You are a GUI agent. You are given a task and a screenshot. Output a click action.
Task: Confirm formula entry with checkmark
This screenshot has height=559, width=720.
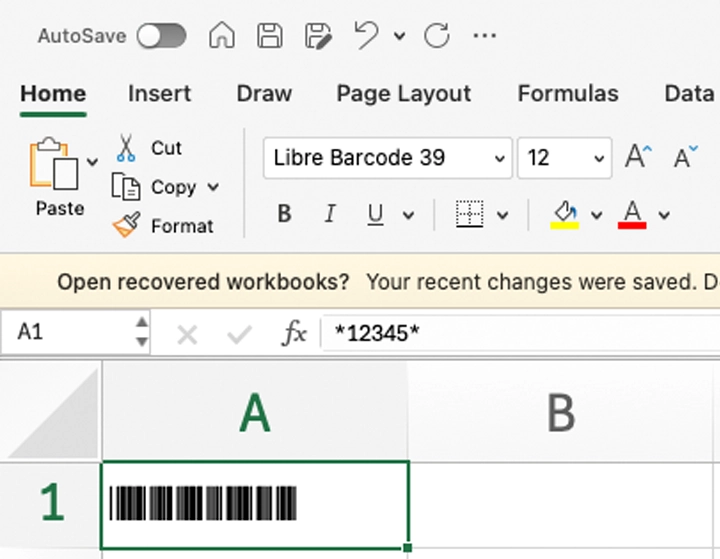click(239, 334)
